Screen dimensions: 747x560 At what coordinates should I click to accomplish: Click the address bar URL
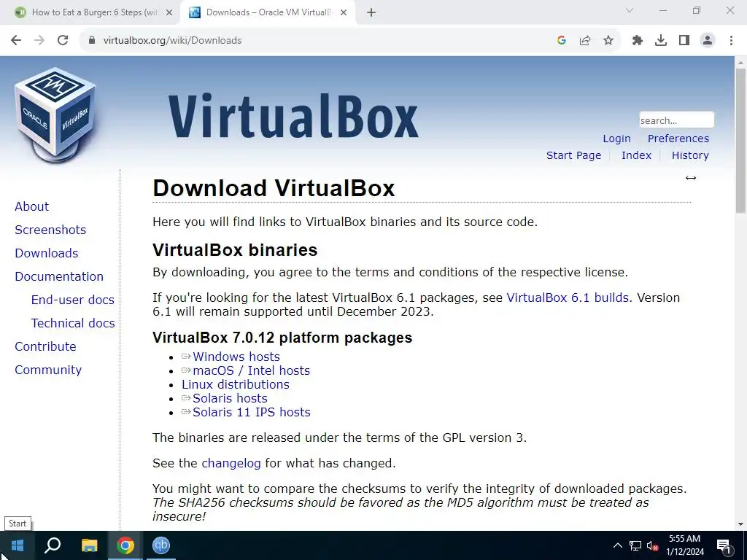pos(172,41)
